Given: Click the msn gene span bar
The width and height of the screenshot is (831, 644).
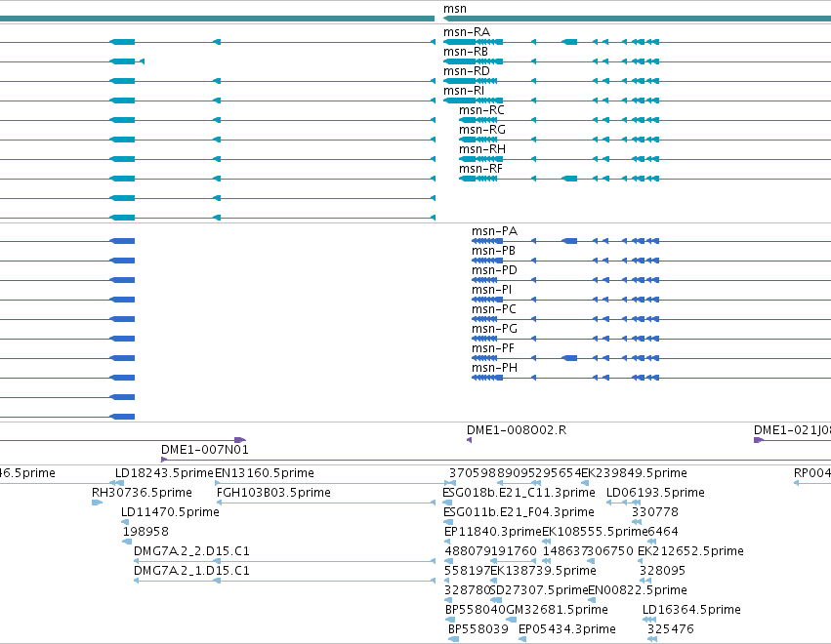Looking at the screenshot, I should point(637,19).
